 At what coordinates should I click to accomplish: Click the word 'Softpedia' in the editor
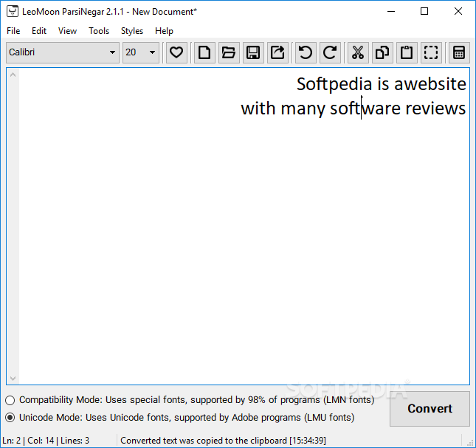334,84
